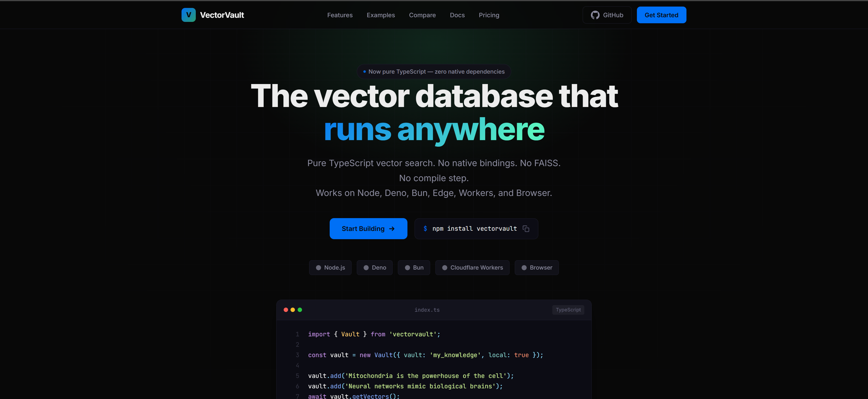The image size is (868, 399).
Task: Open the Pricing page link
Action: [x=489, y=15]
